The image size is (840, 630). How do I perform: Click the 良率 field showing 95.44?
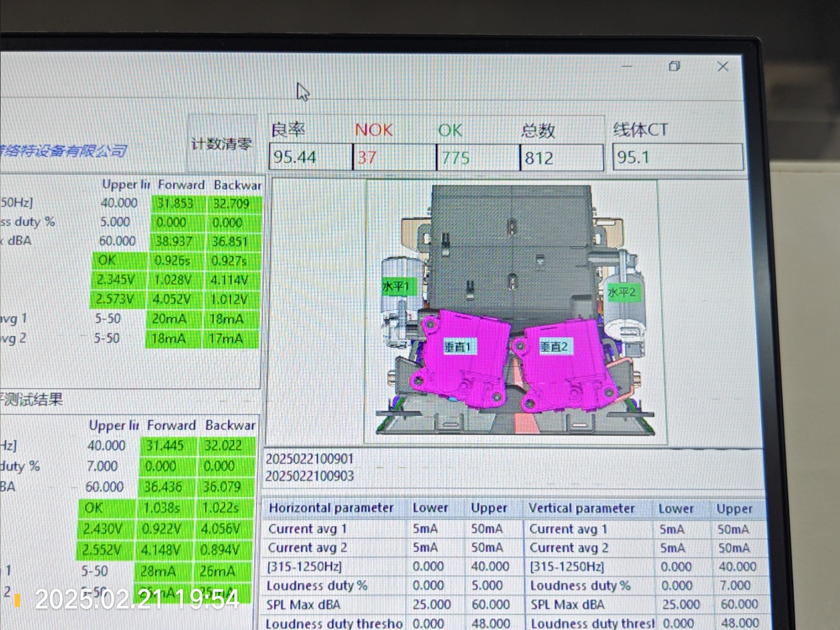point(310,157)
